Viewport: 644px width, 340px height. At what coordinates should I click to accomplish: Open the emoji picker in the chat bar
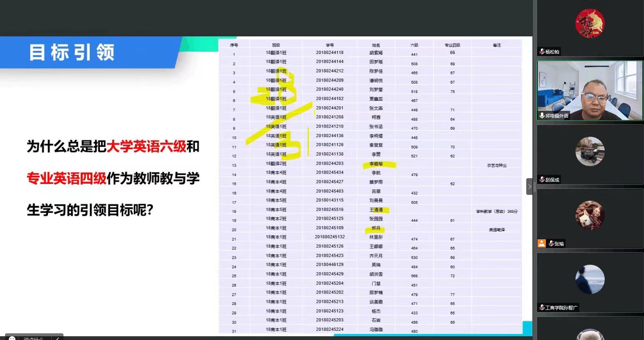tap(12, 338)
